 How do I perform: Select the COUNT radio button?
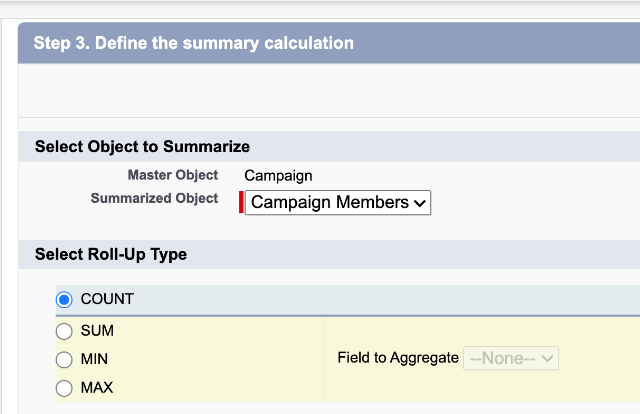64,299
